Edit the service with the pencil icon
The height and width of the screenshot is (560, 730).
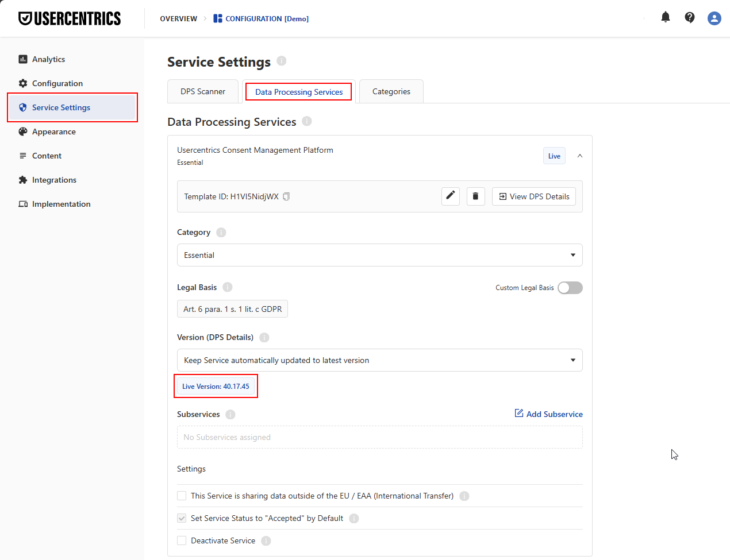[451, 196]
